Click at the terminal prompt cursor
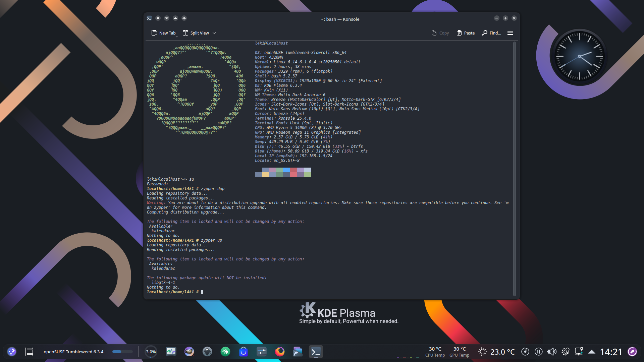644x362 pixels. pyautogui.click(x=202, y=292)
